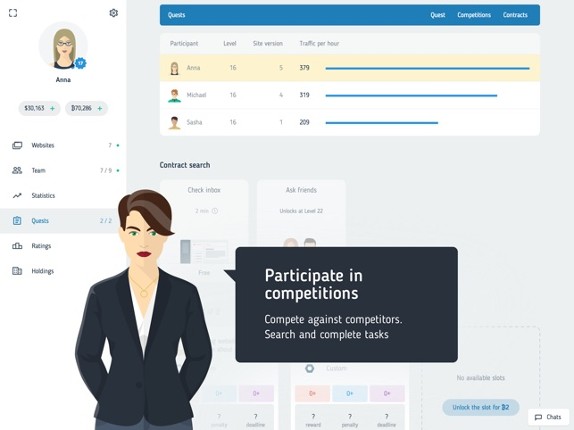Toggle fullscreen with the expand icon
Screen dimensions: 574x430
pos(13,13)
